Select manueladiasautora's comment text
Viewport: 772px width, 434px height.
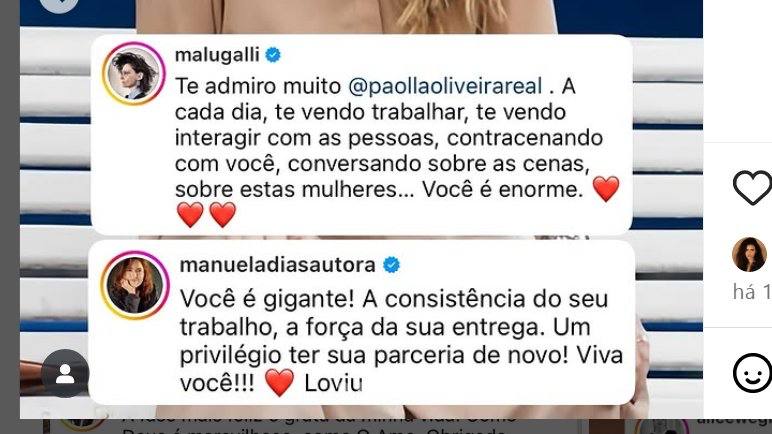pyautogui.click(x=401, y=341)
